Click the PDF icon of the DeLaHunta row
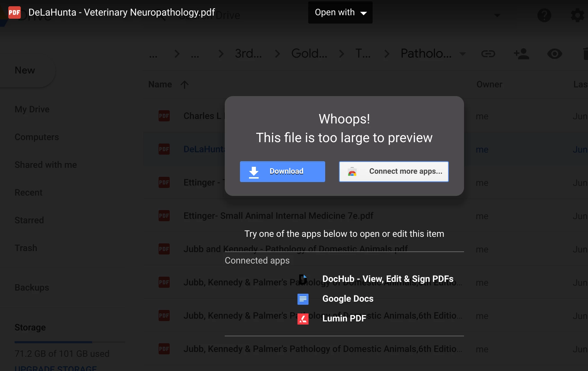 point(164,149)
